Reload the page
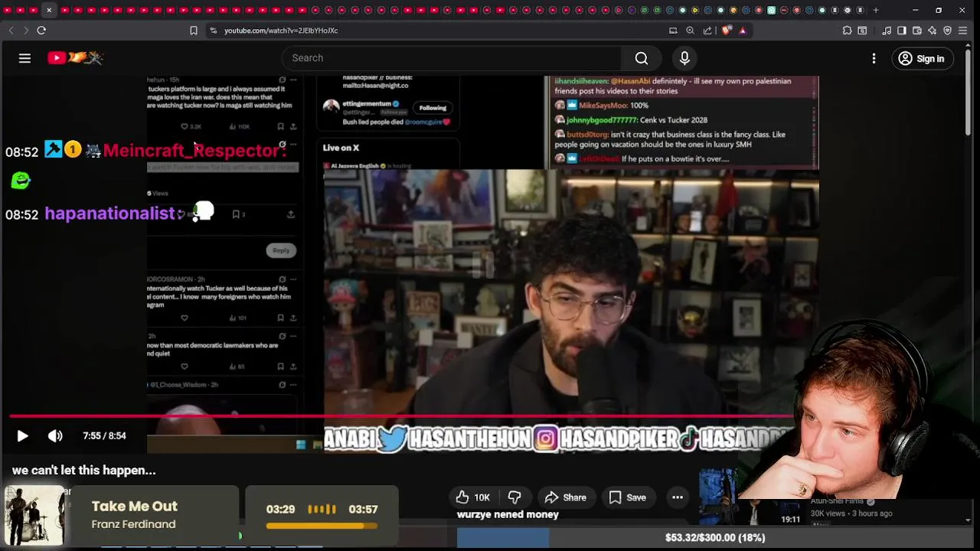 coord(41,31)
